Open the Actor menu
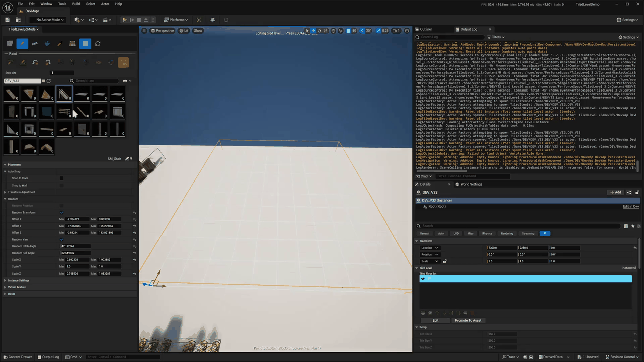Screen dimensions: 644x362 (105, 4)
